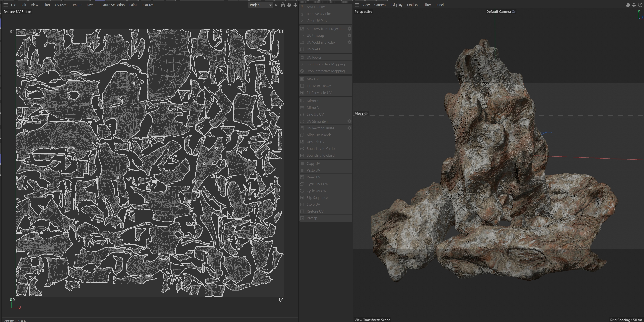The width and height of the screenshot is (644, 322).
Task: Click the Mirror U command
Action: 313,101
